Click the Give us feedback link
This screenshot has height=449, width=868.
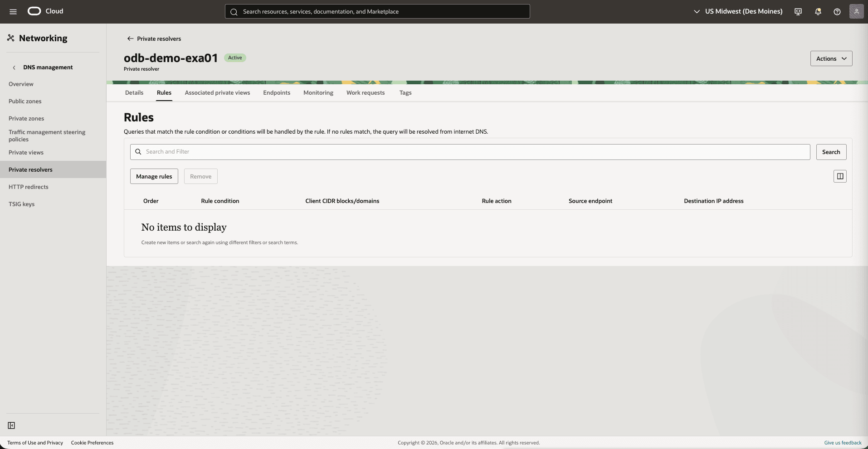click(842, 443)
